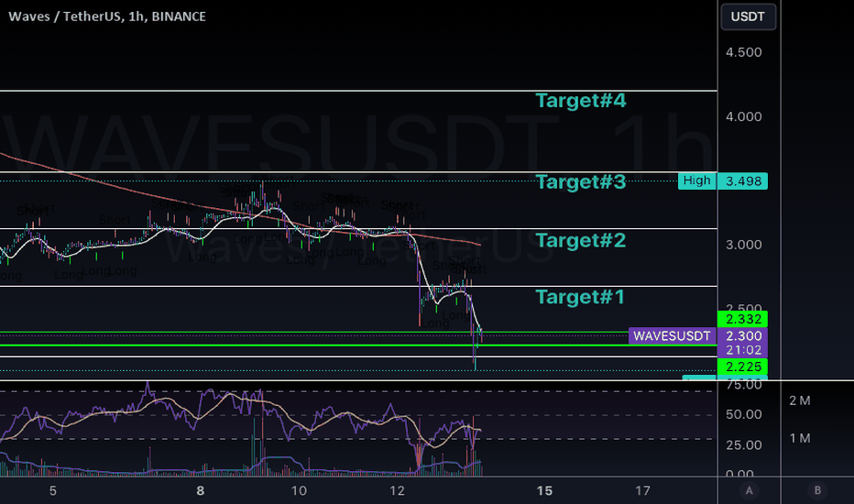The width and height of the screenshot is (854, 504).
Task: Click date 8 on time axis
Action: click(x=201, y=491)
